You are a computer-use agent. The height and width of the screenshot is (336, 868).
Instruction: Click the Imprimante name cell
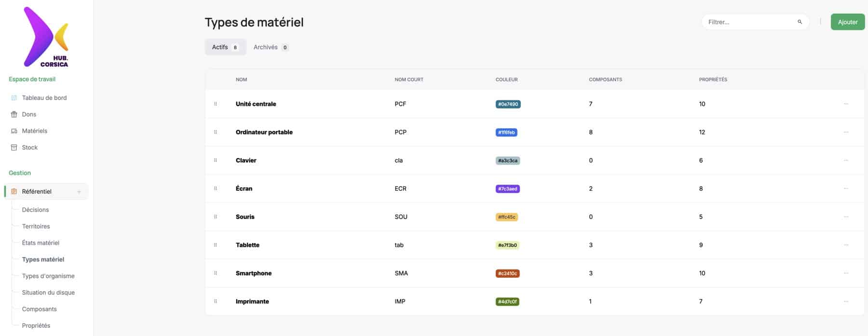coord(252,301)
